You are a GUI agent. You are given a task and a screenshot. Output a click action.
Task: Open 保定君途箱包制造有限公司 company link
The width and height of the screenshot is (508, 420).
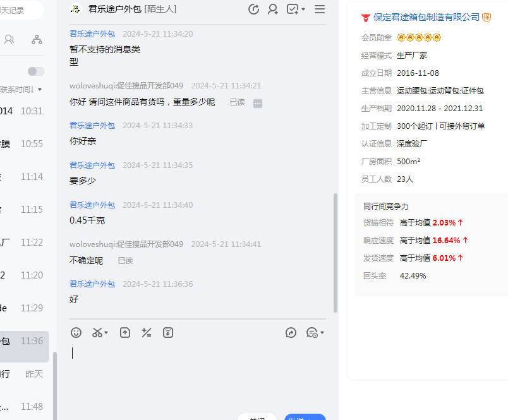[x=426, y=17]
